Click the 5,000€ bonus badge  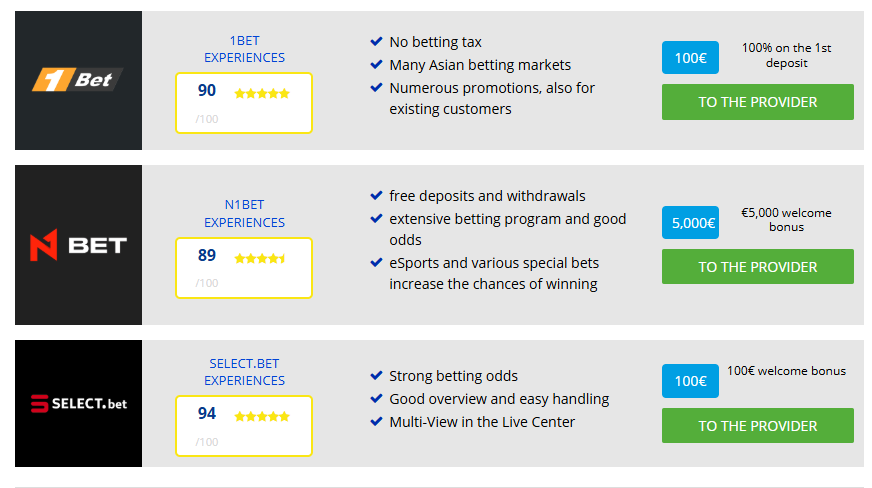pos(690,223)
